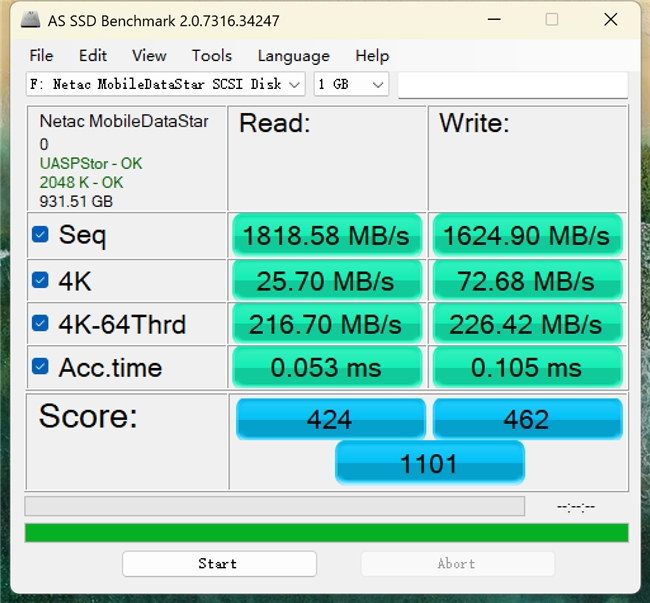Disable the 4K-64Thrd test checkbox
Image resolution: width=650 pixels, height=603 pixels.
(x=40, y=323)
